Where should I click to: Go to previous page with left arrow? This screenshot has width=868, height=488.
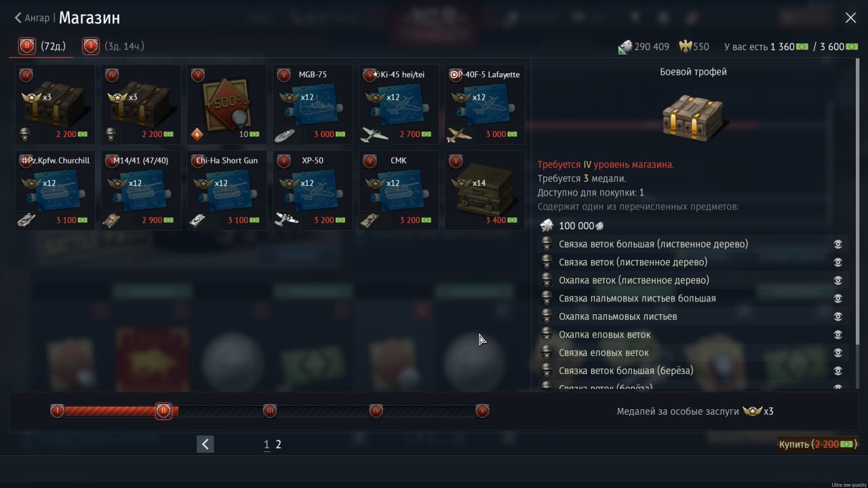[x=205, y=445]
